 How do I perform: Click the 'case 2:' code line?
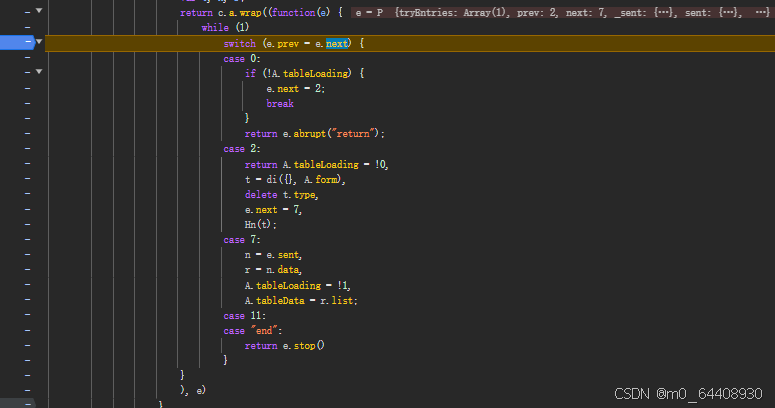(242, 149)
